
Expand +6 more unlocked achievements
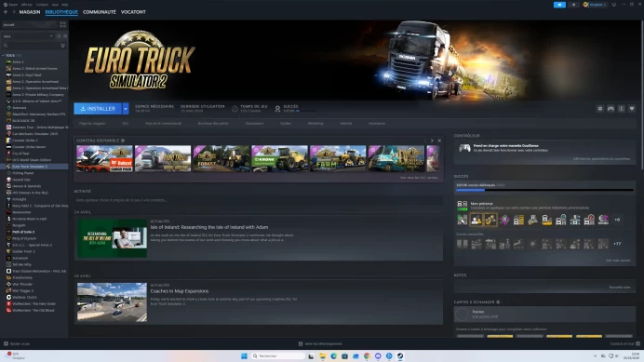[617, 220]
